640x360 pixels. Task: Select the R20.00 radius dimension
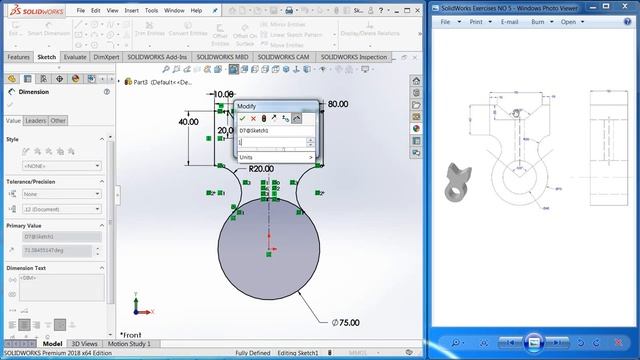[261, 169]
